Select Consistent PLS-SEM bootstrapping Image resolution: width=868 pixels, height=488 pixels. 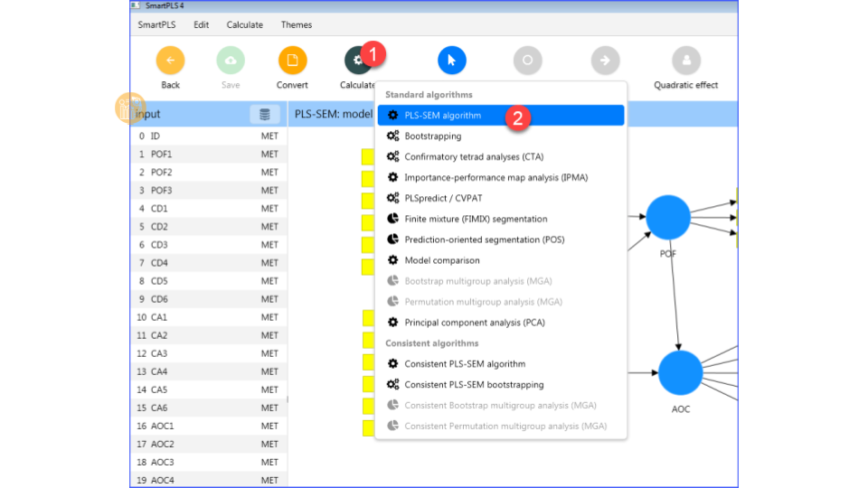(501, 385)
